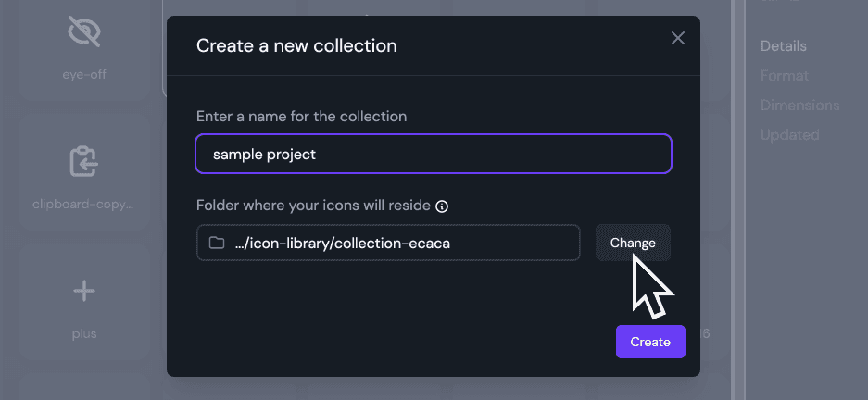Select the eye-off icon tile
The width and height of the screenshot is (868, 400).
click(84, 50)
